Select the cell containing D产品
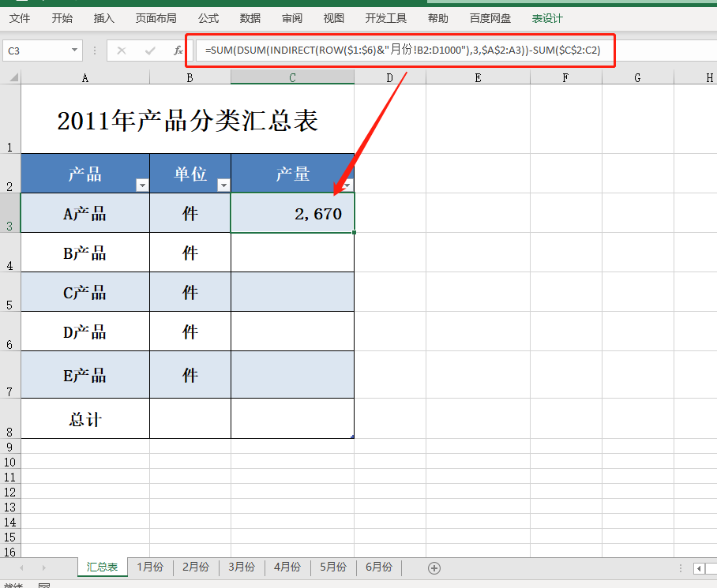Image resolution: width=717 pixels, height=588 pixels. (85, 331)
